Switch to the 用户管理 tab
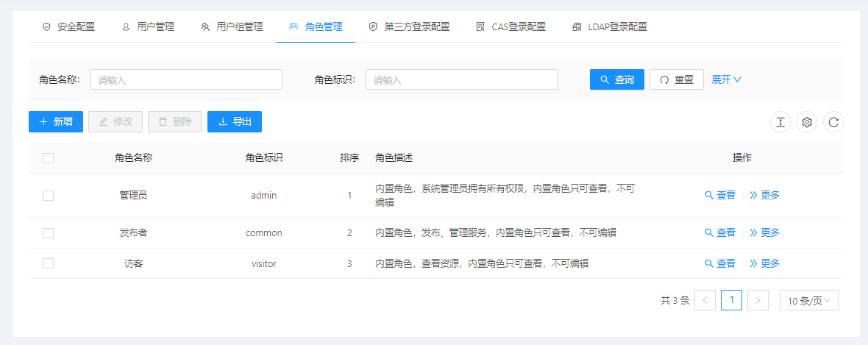The width and height of the screenshot is (868, 345). [x=148, y=26]
